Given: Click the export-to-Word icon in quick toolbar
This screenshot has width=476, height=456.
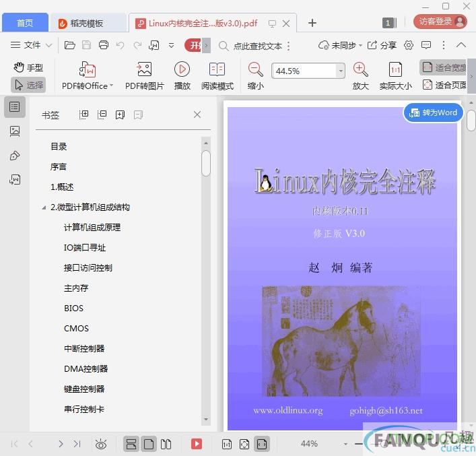Looking at the screenshot, I should coord(154,45).
